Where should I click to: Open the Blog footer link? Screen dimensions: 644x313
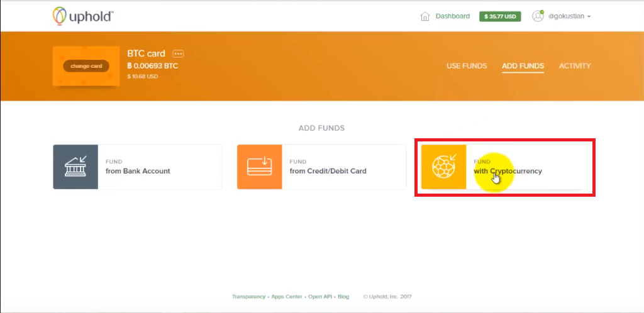click(343, 297)
